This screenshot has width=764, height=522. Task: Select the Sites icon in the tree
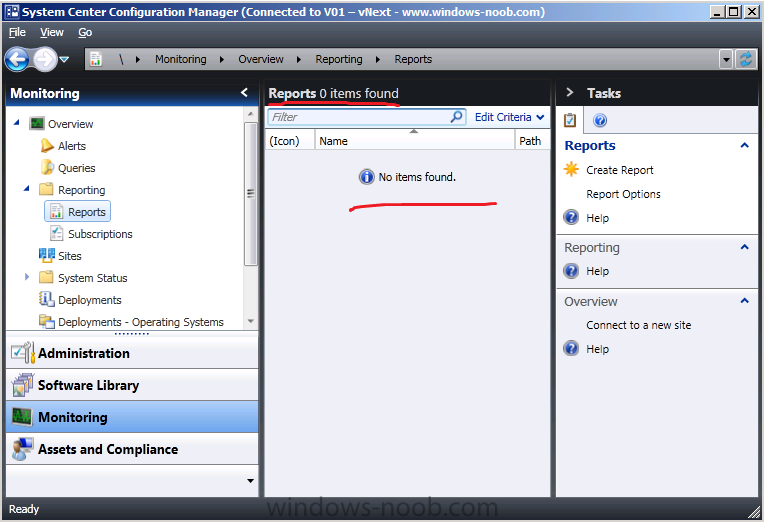47,255
